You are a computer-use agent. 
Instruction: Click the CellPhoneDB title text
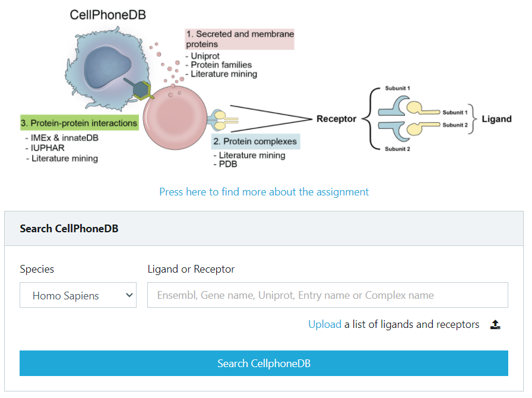click(108, 15)
